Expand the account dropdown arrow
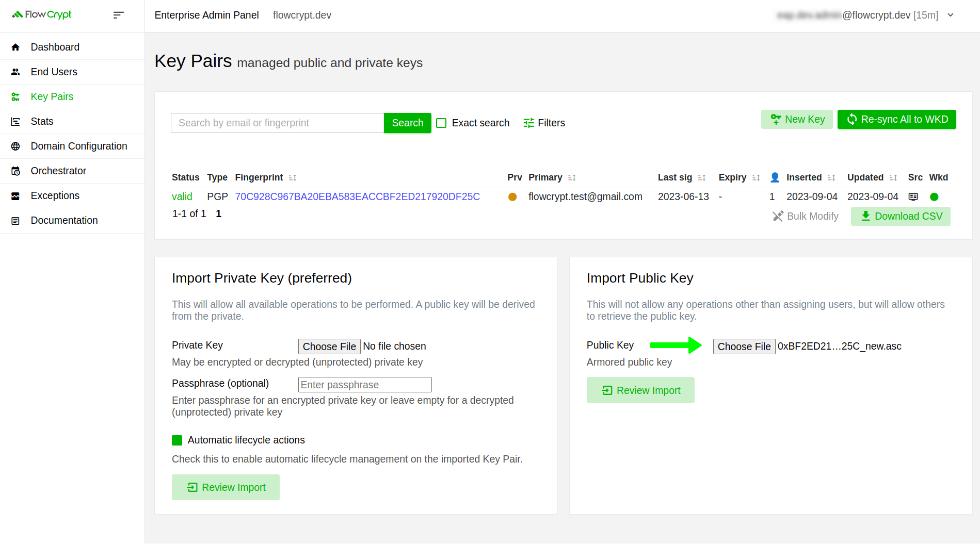Screen dimensions: 980x544 (x=950, y=15)
